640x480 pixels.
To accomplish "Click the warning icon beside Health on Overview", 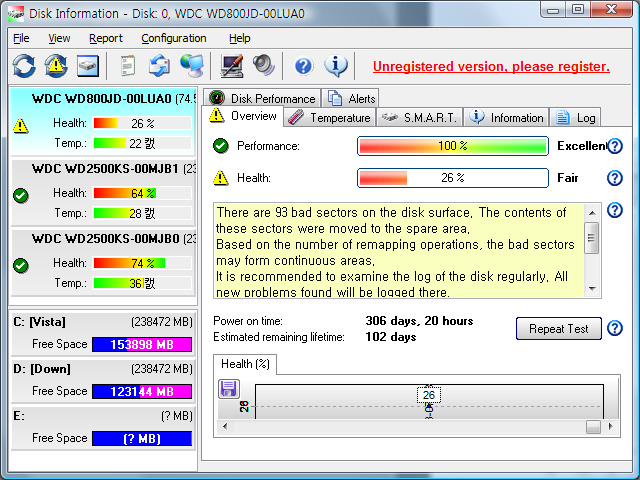I will pos(221,178).
